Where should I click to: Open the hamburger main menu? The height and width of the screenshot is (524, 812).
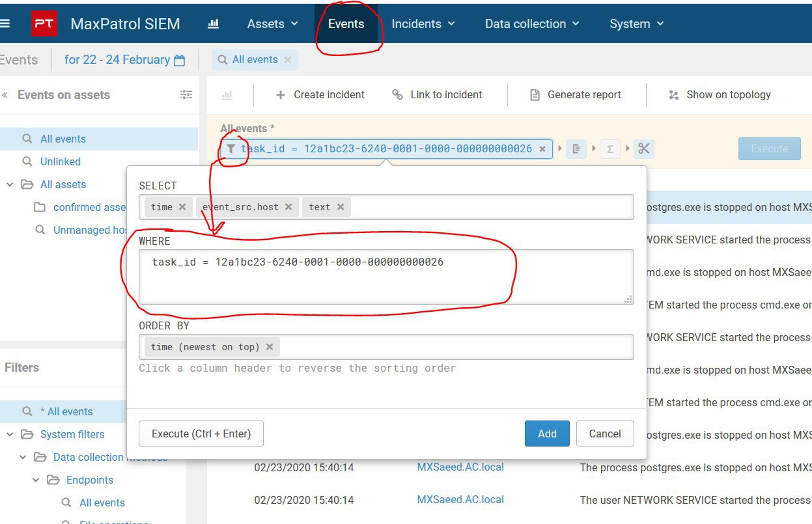coord(5,23)
